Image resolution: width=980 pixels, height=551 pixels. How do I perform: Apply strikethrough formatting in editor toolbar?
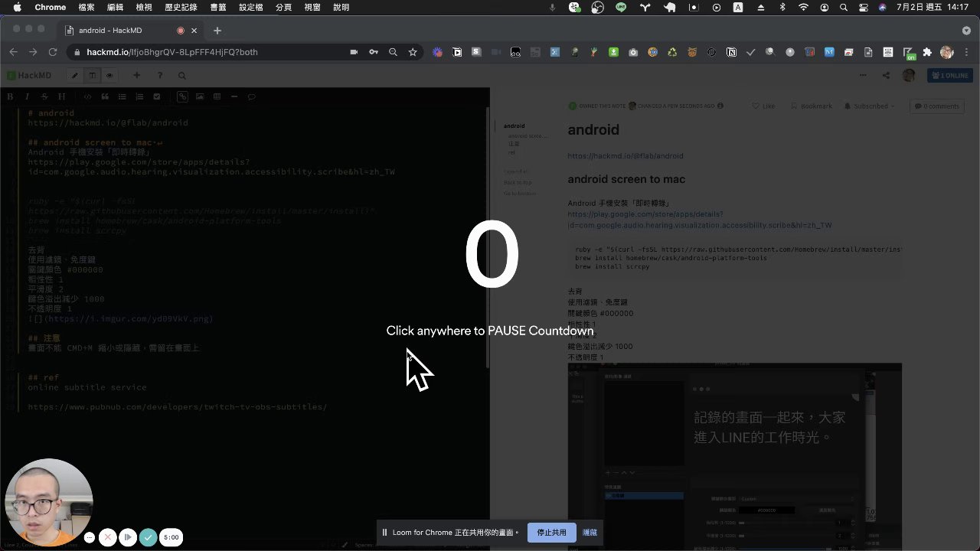(44, 97)
